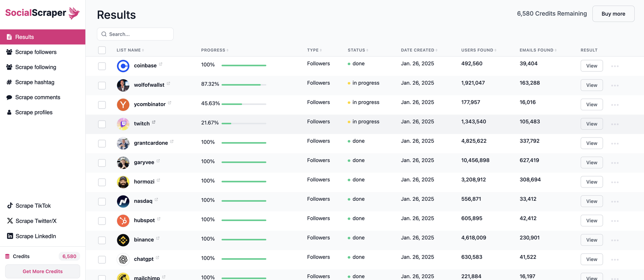View results for grantcardone
The width and height of the screenshot is (644, 280).
[x=591, y=143]
